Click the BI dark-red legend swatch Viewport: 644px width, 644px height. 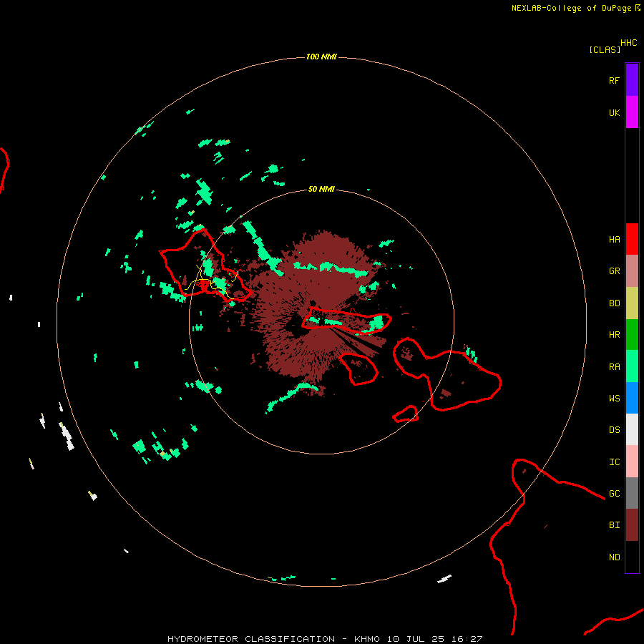point(632,525)
